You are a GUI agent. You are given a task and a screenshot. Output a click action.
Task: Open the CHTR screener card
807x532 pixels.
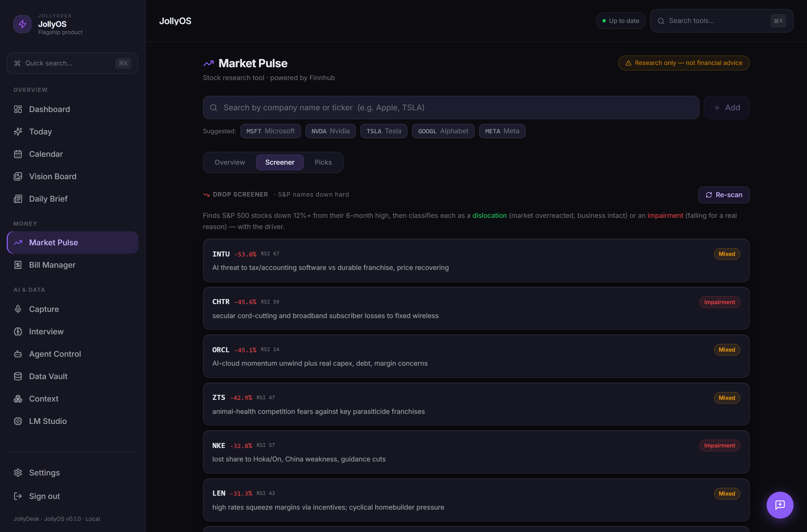(x=476, y=308)
